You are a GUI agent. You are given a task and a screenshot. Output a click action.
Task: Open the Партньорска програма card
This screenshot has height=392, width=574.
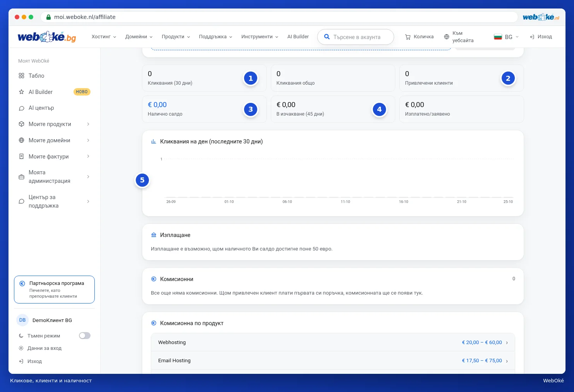[x=54, y=290]
